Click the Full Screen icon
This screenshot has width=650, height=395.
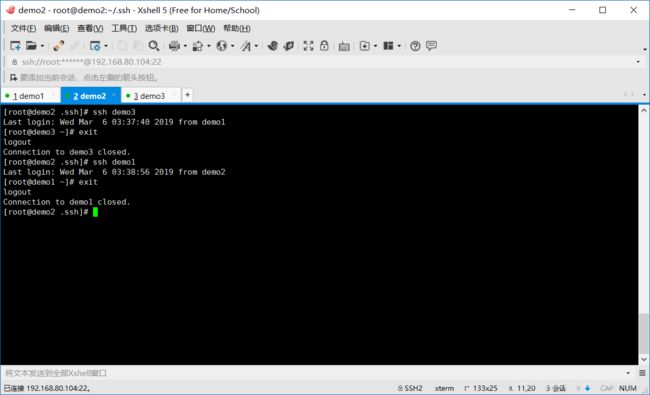[308, 46]
